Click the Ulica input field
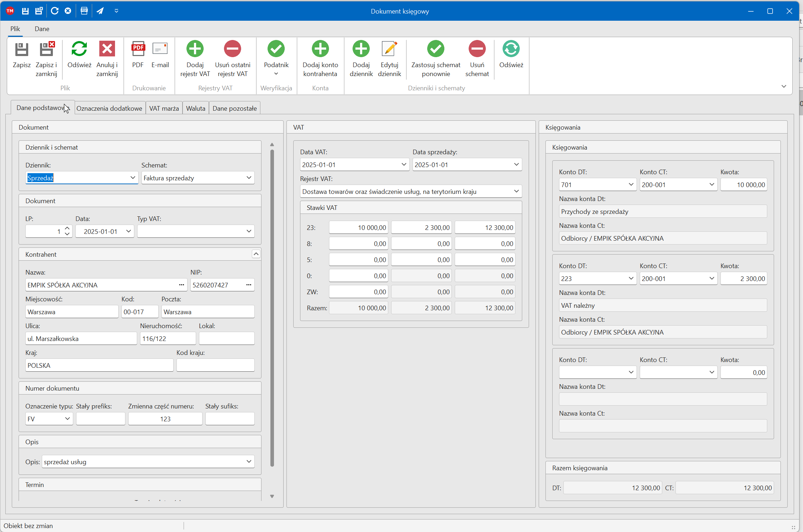 (81, 338)
